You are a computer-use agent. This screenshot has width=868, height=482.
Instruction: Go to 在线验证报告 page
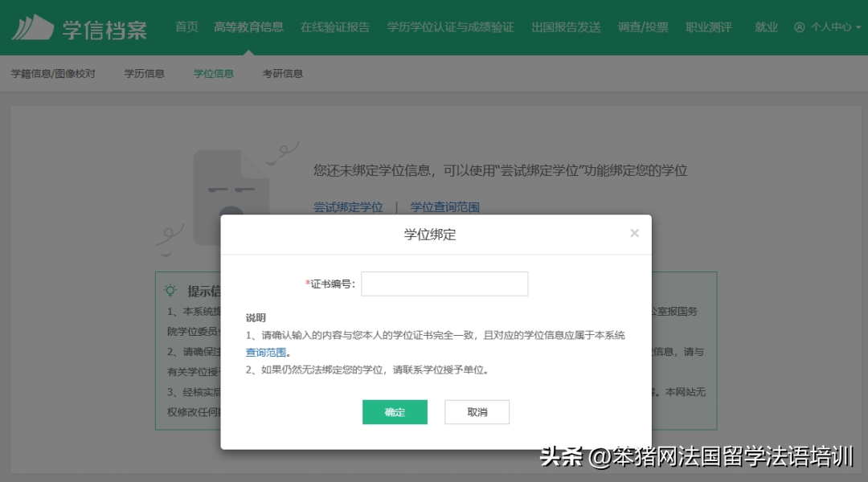point(335,27)
